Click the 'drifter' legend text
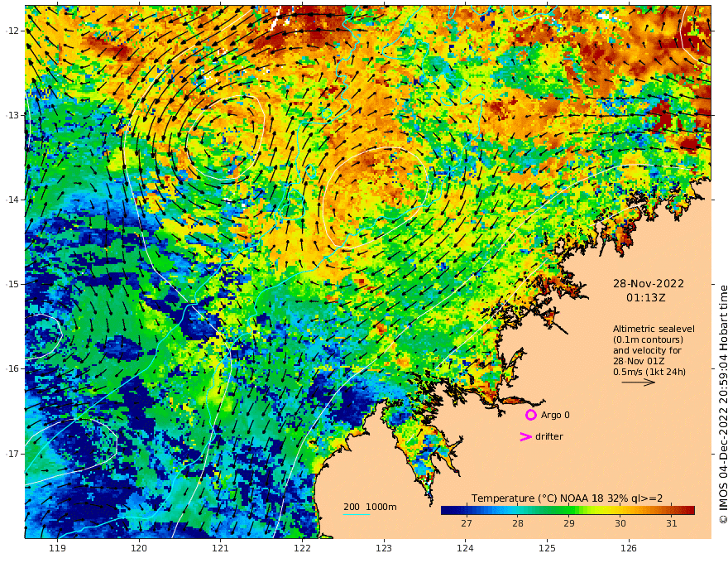728x563 pixels. 549,436
